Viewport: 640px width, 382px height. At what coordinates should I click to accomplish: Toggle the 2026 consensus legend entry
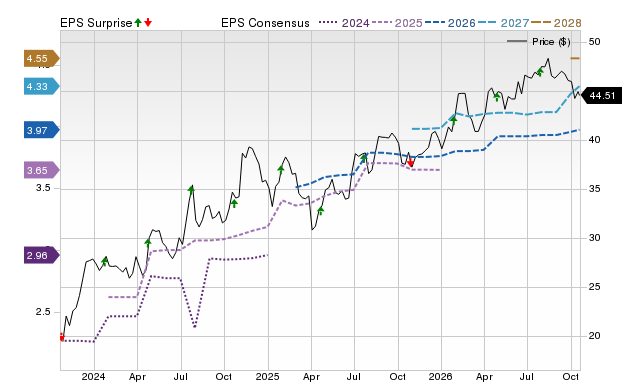click(x=450, y=23)
